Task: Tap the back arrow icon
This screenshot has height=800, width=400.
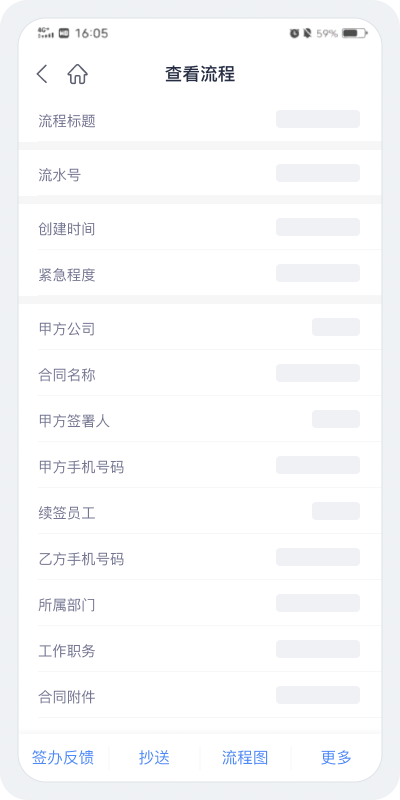Action: point(42,74)
